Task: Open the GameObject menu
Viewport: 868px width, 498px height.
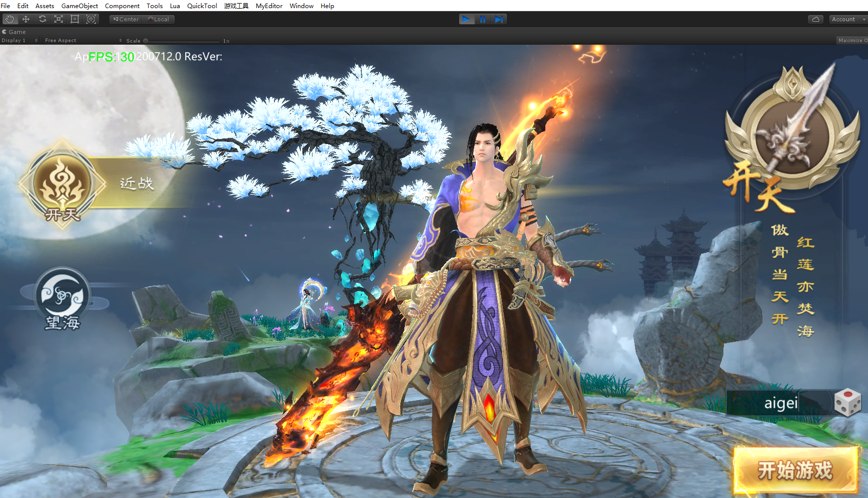Action: [x=80, y=6]
